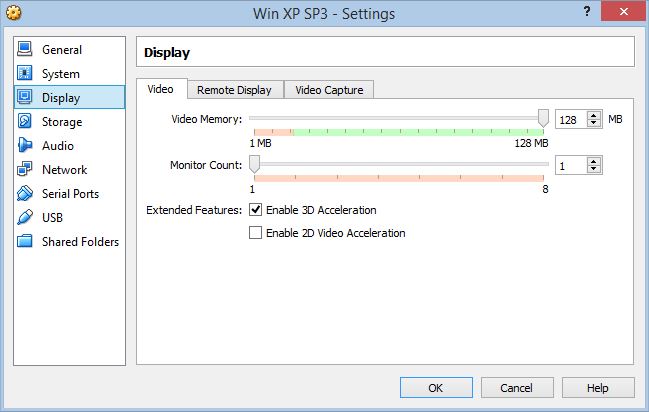Viewport: 649px width, 412px height.
Task: Increase Video Memory with up arrow
Action: pos(594,116)
